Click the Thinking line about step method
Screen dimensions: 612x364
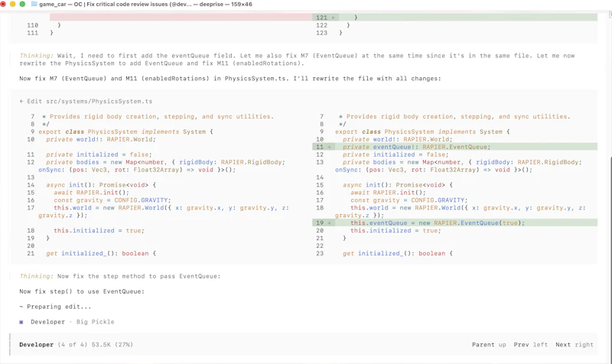pos(120,276)
